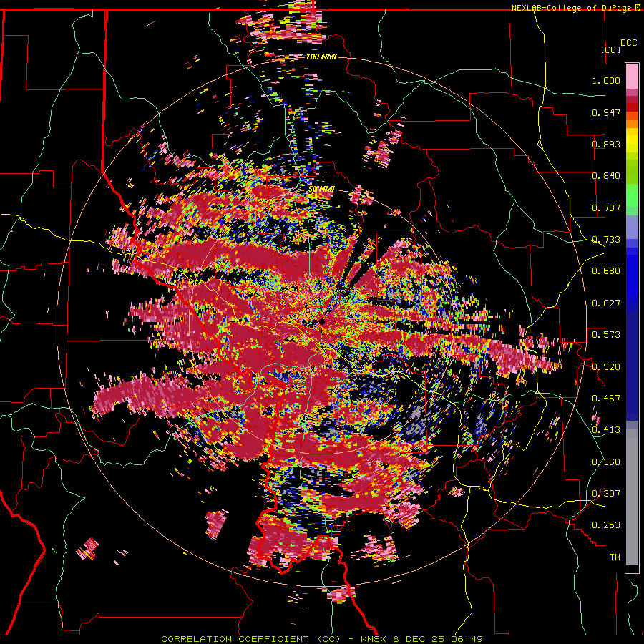This screenshot has height=644, width=644.
Task: Select the 0.573 legend value
Action: [x=606, y=335]
